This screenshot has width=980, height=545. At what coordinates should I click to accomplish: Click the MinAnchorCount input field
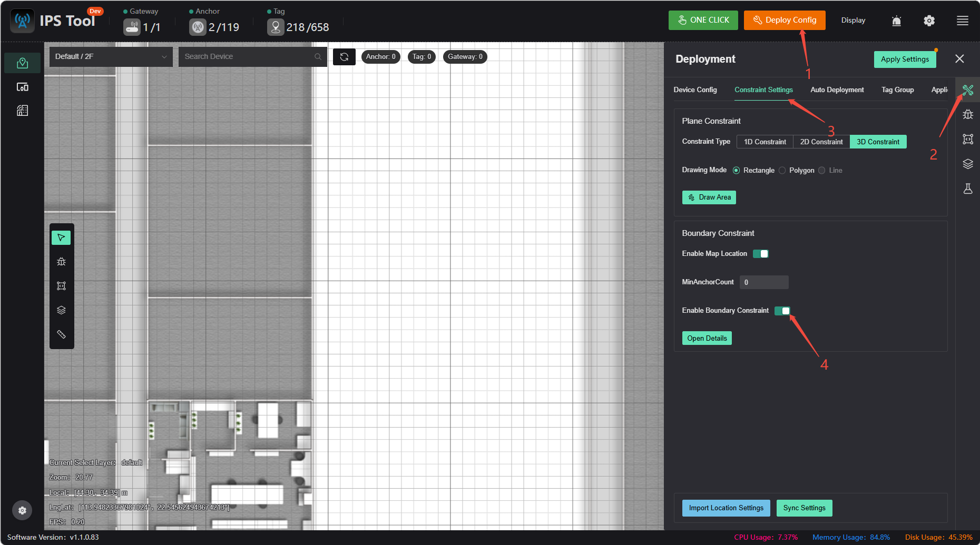(x=764, y=282)
